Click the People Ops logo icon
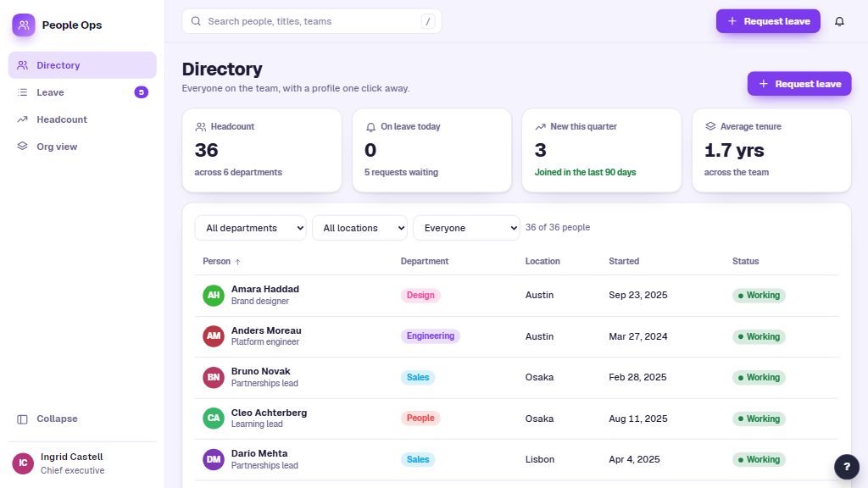Screen dimensions: 868x488 pos(24,25)
